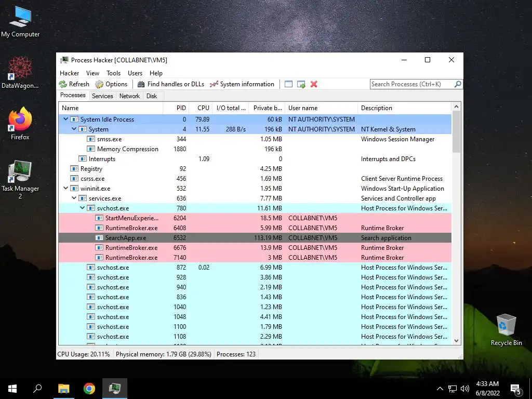Open My Computer desktop icon
This screenshot has height=399, width=532.
pos(20,21)
